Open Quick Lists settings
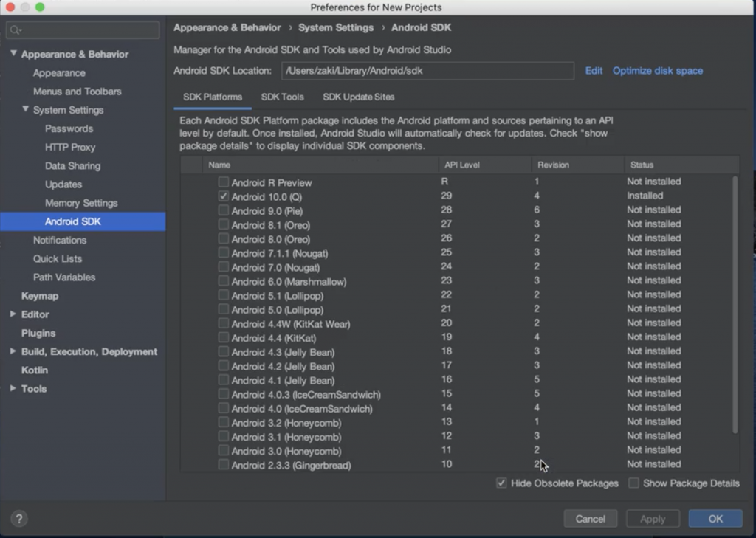The width and height of the screenshot is (756, 538). click(x=58, y=259)
